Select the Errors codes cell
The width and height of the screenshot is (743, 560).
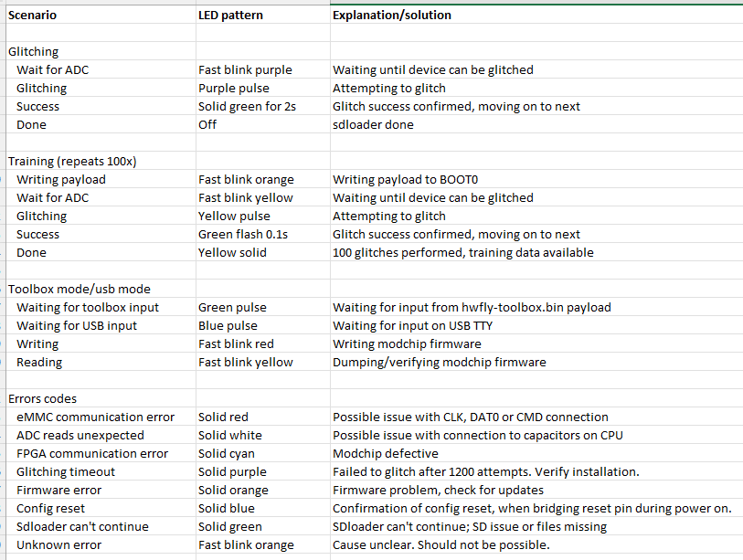(x=101, y=398)
